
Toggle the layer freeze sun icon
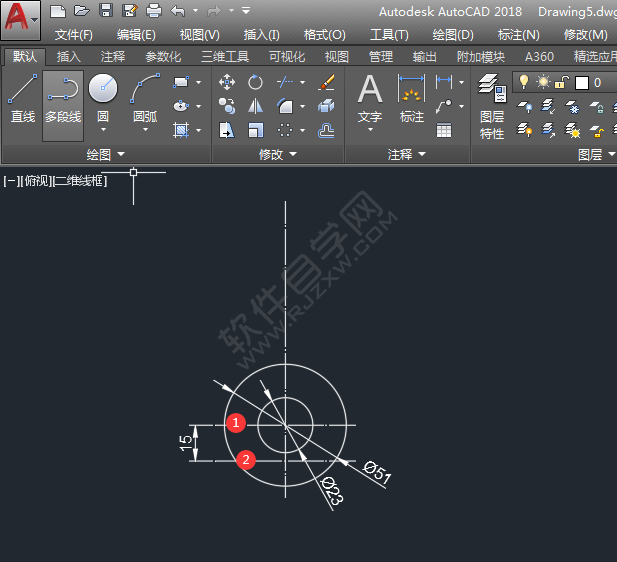coord(543,82)
